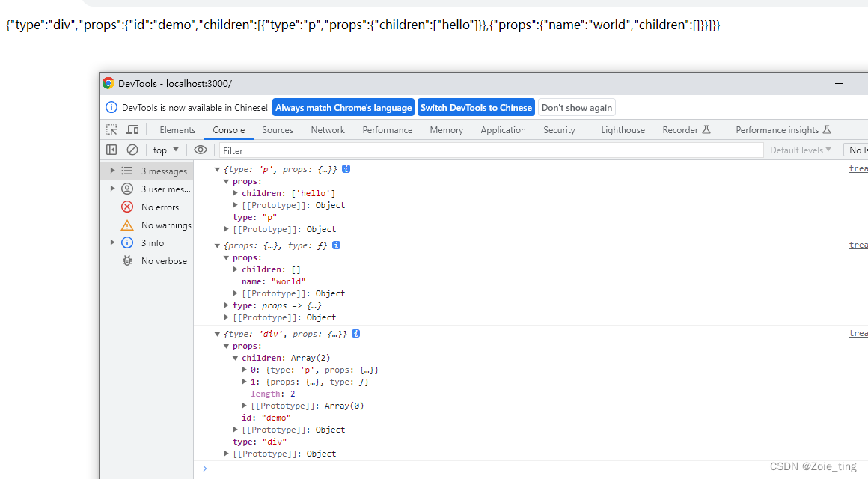Create a live expression with the eye icon
The image size is (868, 479).
coord(201,150)
